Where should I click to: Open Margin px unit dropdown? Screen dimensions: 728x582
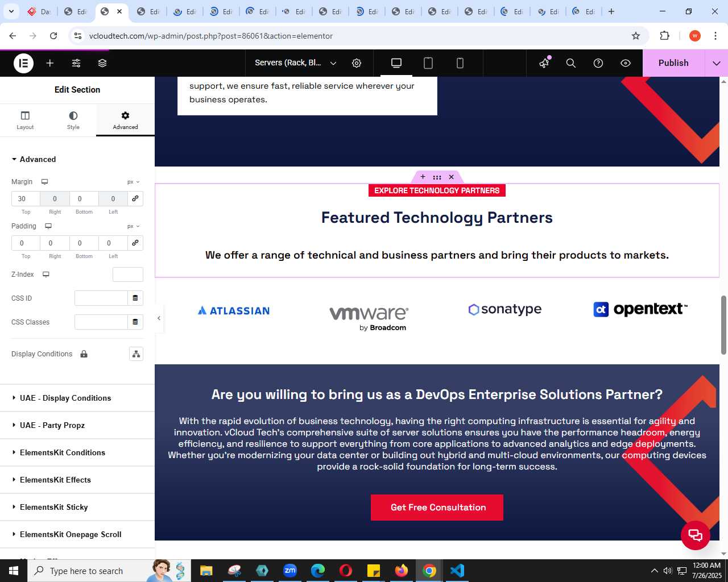pos(134,182)
